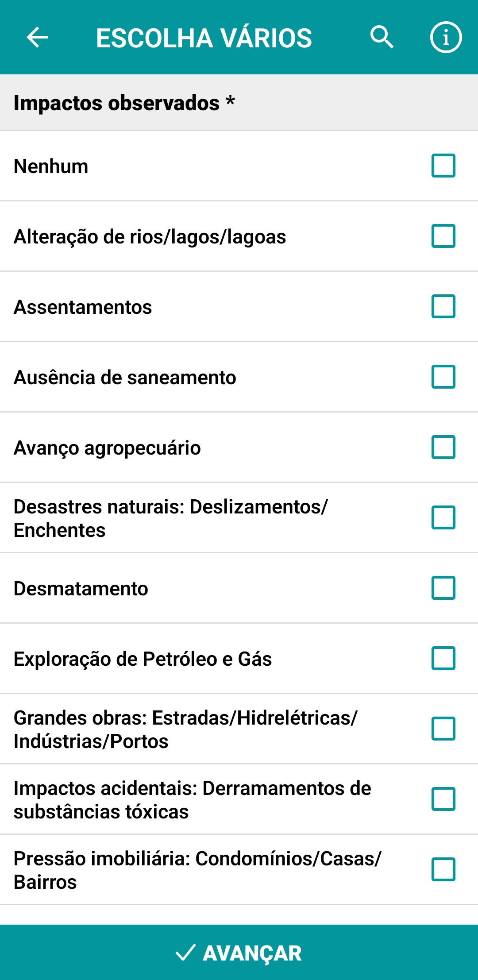The width and height of the screenshot is (478, 980).
Task: Check the Grandes obras checkbox
Action: (x=443, y=729)
